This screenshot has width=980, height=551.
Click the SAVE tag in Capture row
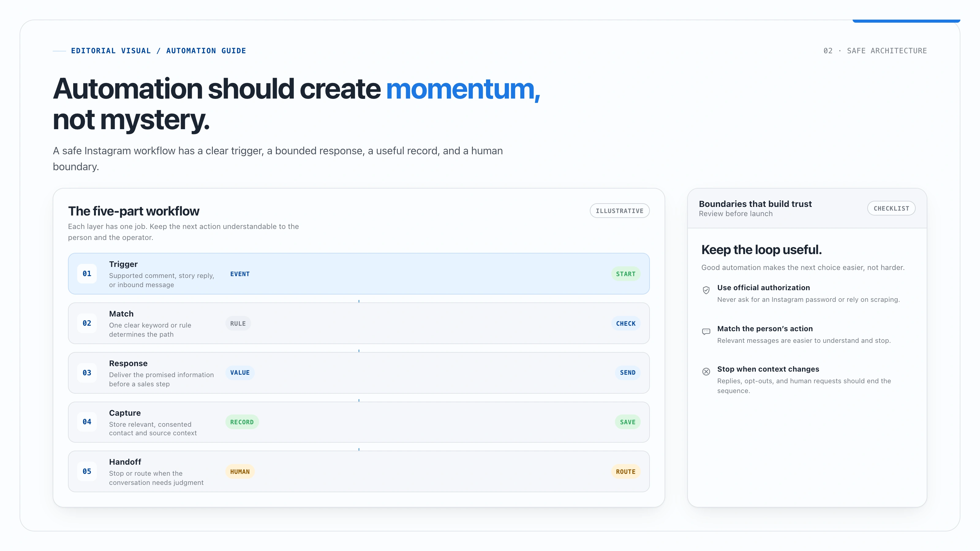(627, 422)
